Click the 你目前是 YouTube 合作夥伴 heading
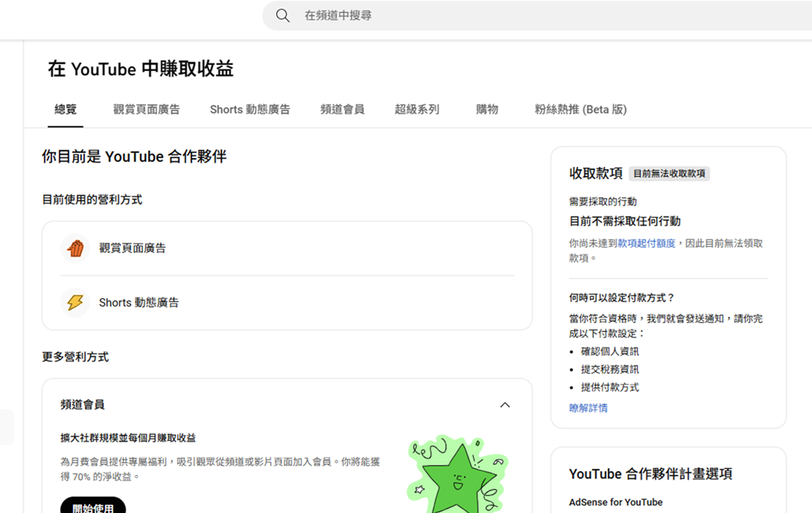The height and width of the screenshot is (513, 812). [134, 157]
